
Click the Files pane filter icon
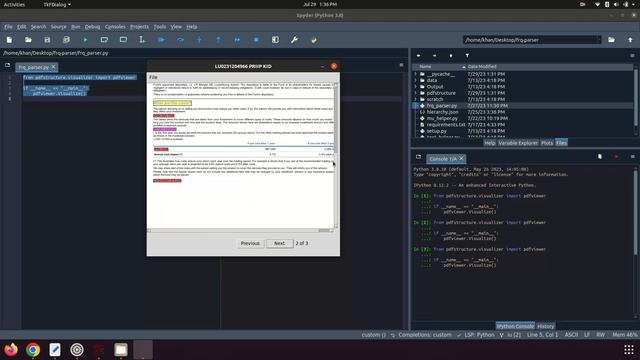[x=467, y=56]
